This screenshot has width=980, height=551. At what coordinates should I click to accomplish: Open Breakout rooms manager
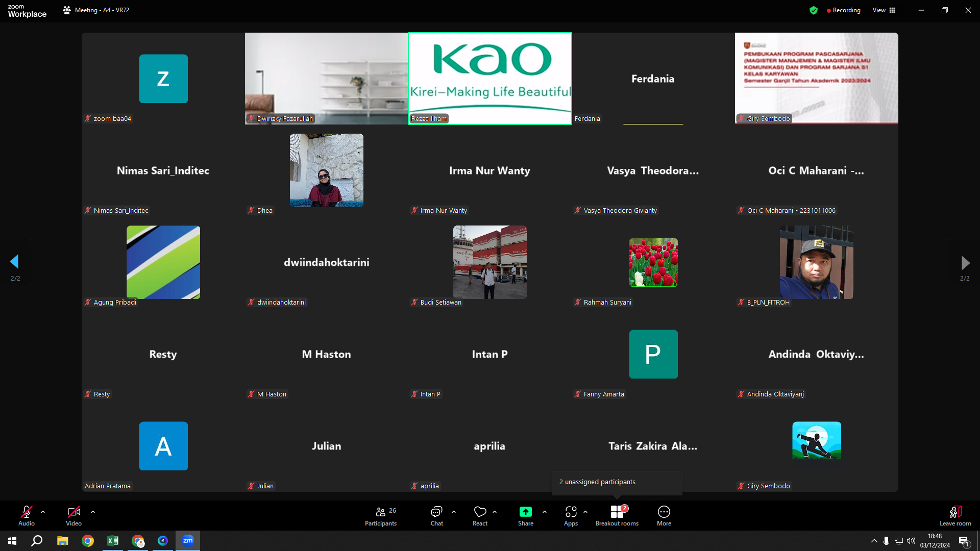click(x=617, y=516)
